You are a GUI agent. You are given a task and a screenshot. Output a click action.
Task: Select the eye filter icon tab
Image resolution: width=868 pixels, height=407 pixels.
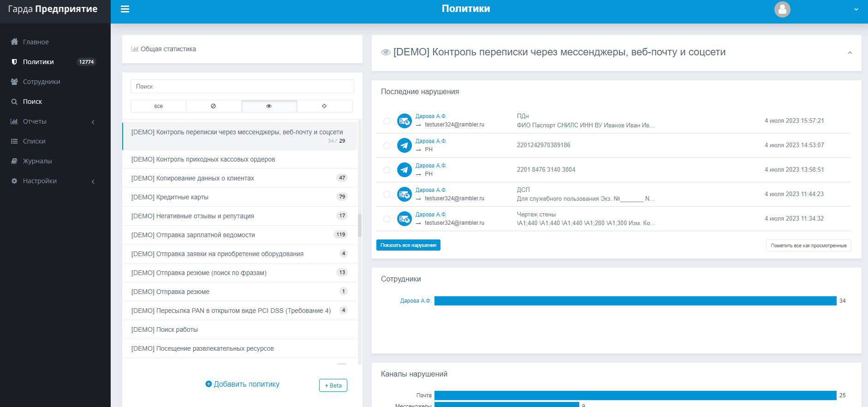(269, 106)
